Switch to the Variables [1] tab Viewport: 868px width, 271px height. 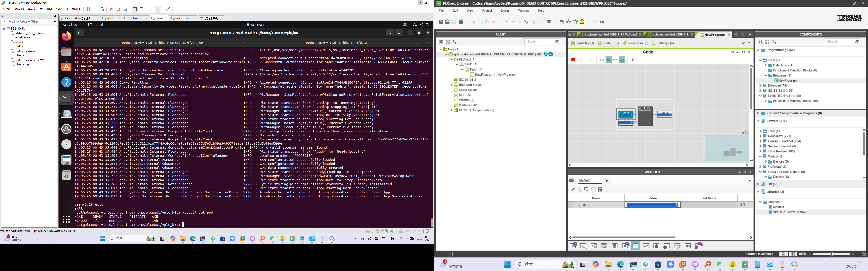pos(583,43)
